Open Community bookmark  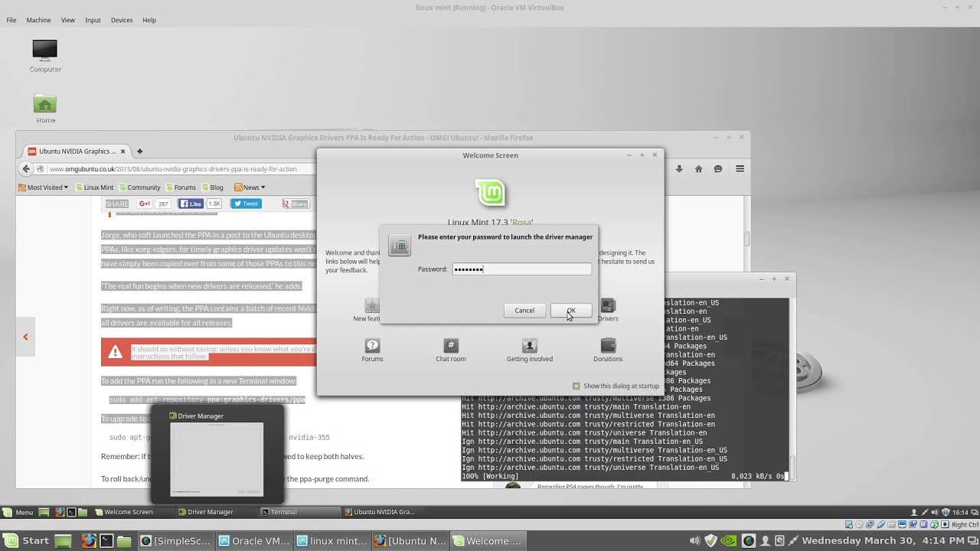pos(139,187)
